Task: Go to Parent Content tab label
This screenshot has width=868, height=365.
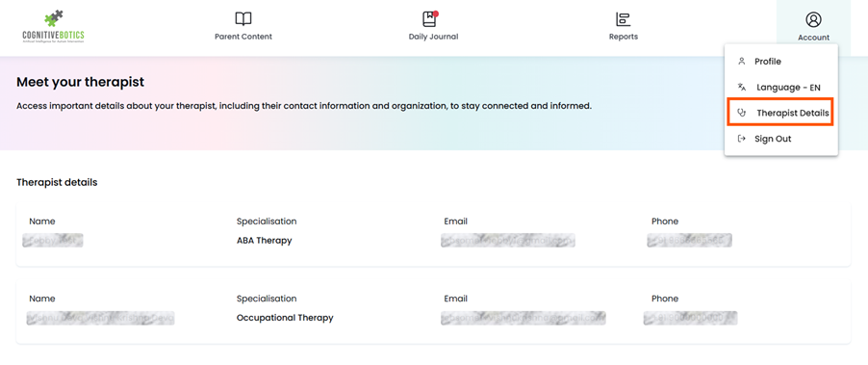Action: pyautogui.click(x=243, y=37)
